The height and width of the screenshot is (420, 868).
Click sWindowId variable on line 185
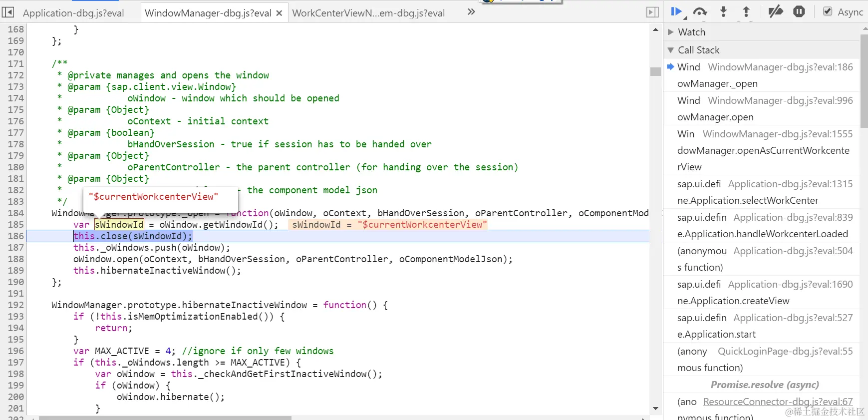click(119, 224)
